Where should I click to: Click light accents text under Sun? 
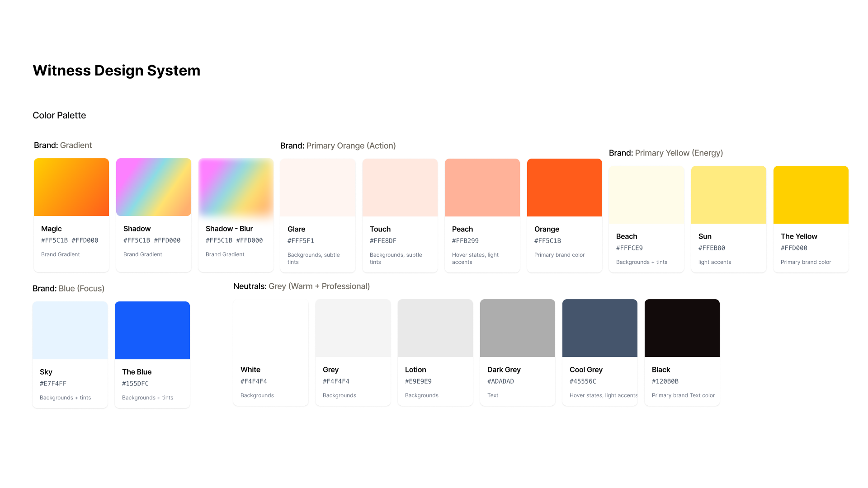coord(715,262)
